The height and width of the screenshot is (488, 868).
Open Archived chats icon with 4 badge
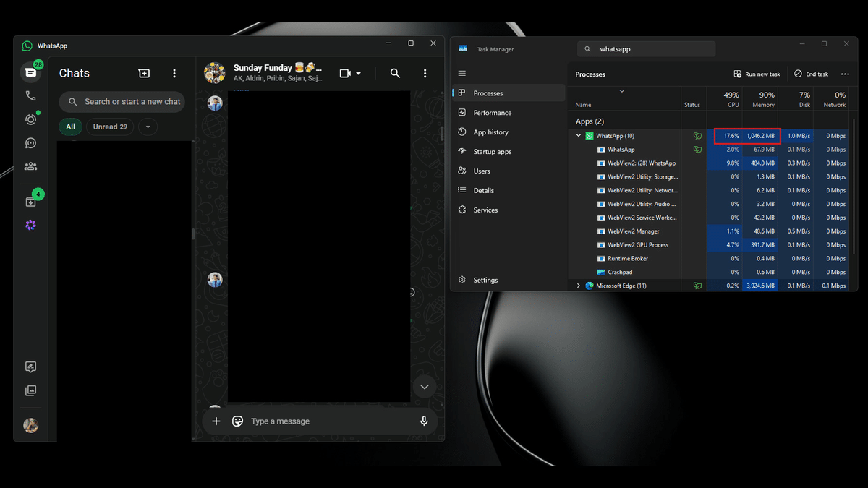coord(30,202)
